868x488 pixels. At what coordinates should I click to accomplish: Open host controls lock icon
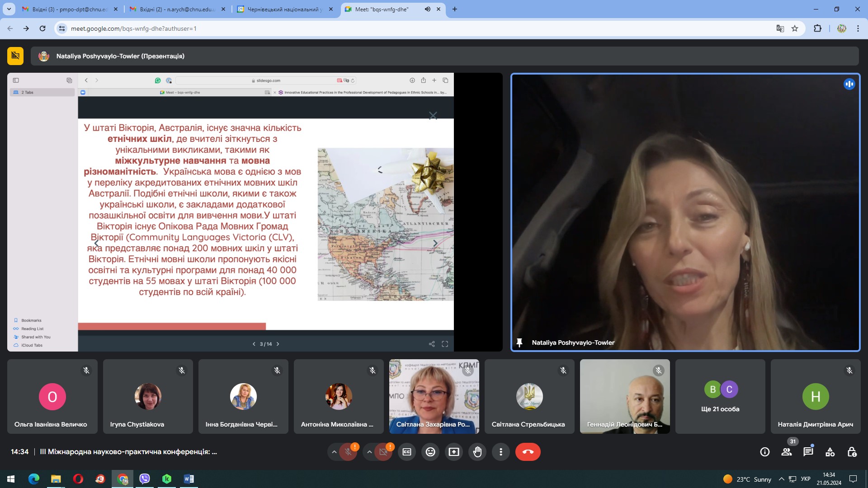click(852, 452)
